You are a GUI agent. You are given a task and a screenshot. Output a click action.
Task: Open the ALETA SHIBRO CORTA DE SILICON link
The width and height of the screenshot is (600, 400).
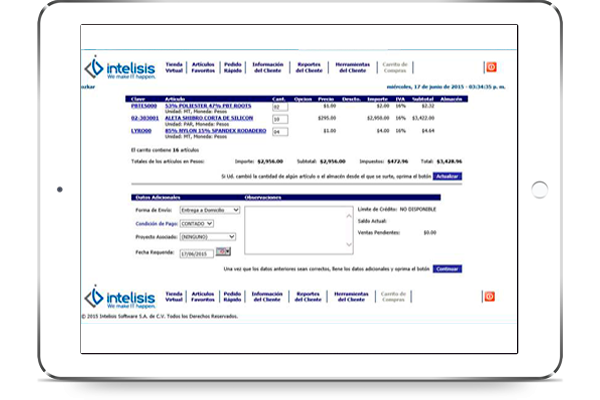(x=211, y=117)
